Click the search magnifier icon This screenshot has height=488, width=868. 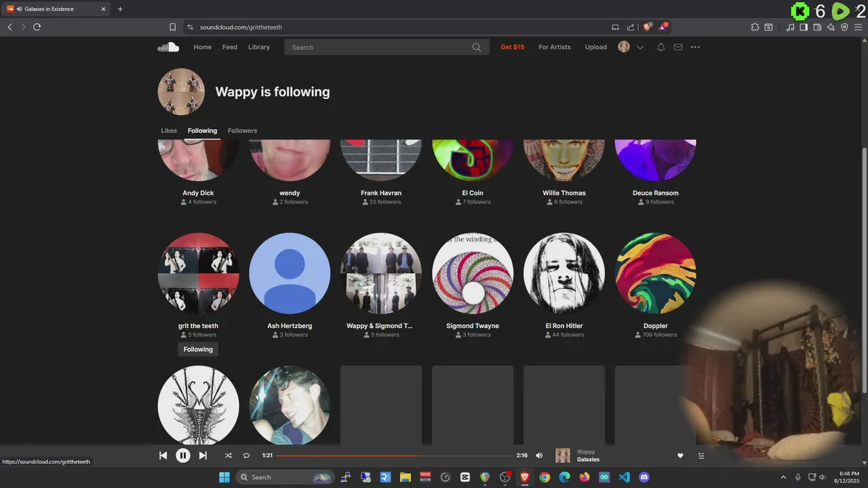[477, 47]
